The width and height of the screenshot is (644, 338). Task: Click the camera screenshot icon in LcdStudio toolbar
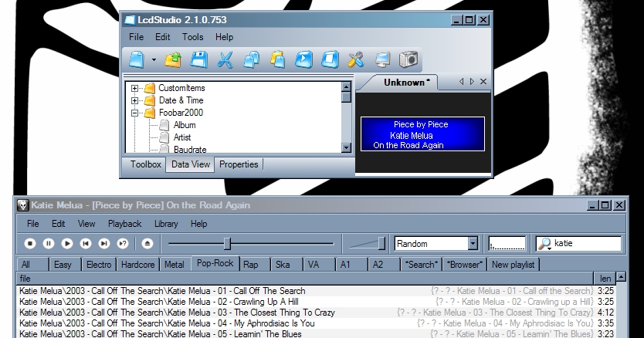(408, 59)
